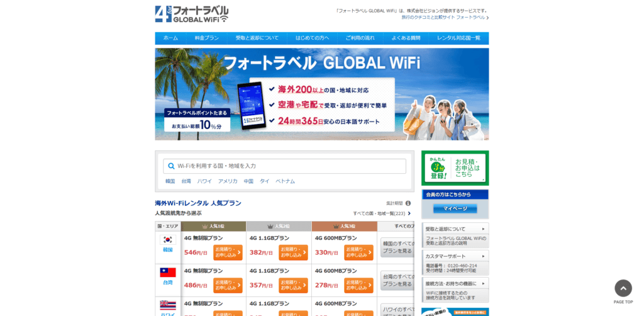
Task: Open the 旅行のクチコミと比較サイト フォートラベル link
Action: click(445, 18)
